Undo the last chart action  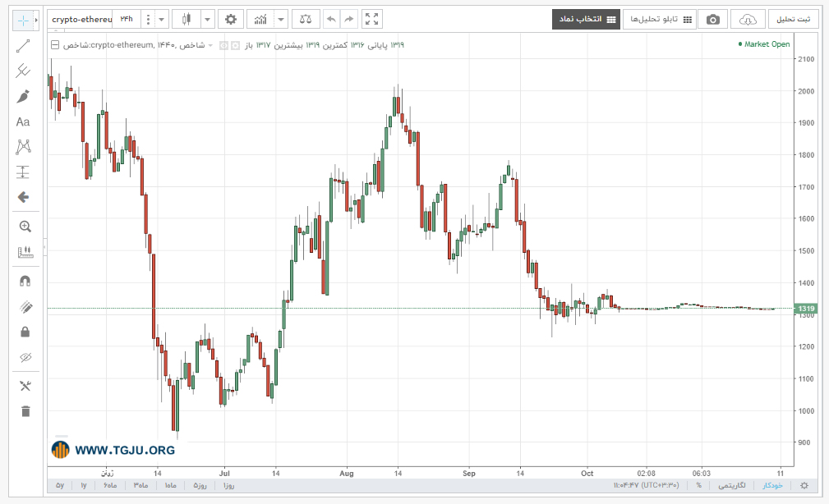331,20
